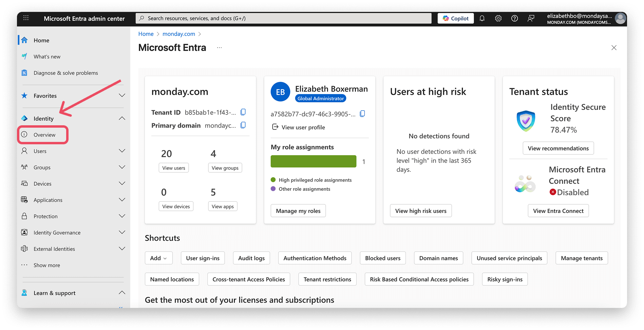Copy the user object ID a7582b77
Screen dimensions: 644x330
pyautogui.click(x=362, y=114)
